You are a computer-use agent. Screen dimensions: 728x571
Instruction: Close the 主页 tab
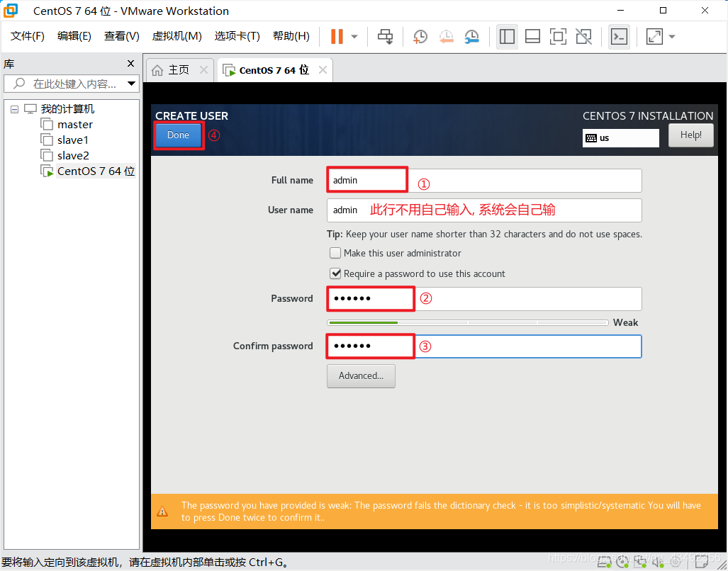pyautogui.click(x=203, y=70)
